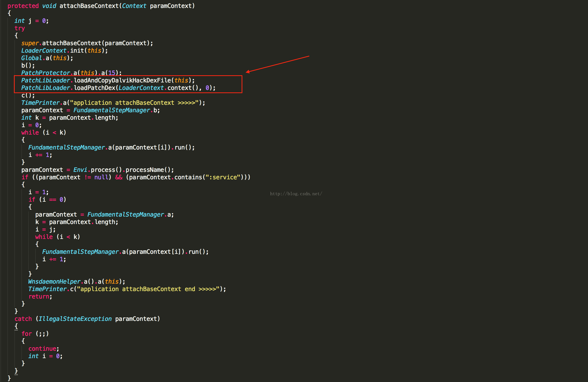Click the WnsdaemonHelper class name

[54, 282]
